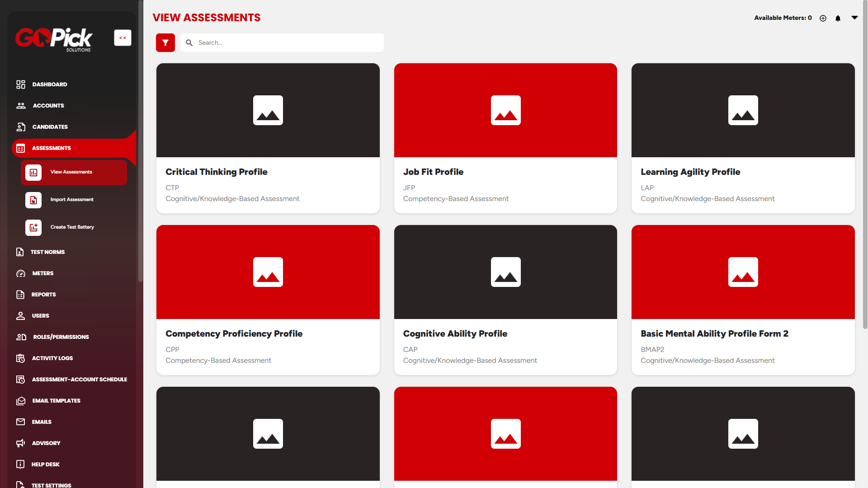Click the add meters plus icon

(x=823, y=19)
